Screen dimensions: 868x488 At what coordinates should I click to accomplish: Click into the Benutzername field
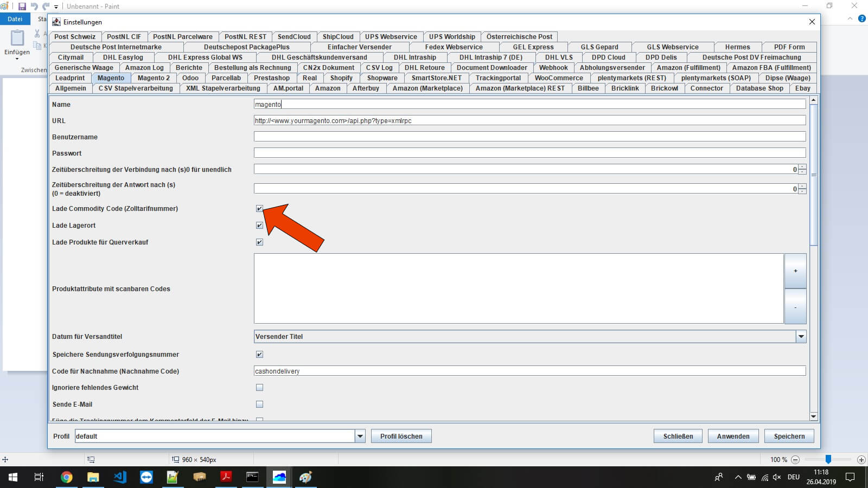pos(529,137)
